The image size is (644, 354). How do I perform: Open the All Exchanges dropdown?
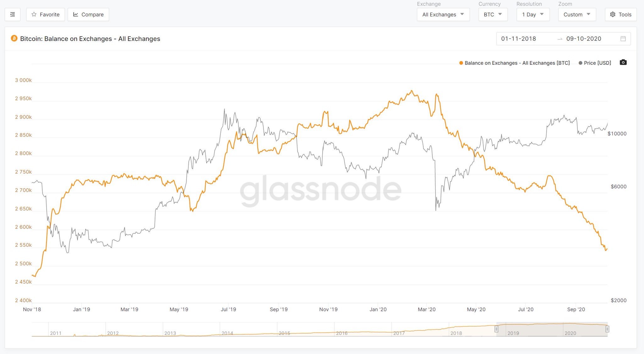pyautogui.click(x=443, y=14)
